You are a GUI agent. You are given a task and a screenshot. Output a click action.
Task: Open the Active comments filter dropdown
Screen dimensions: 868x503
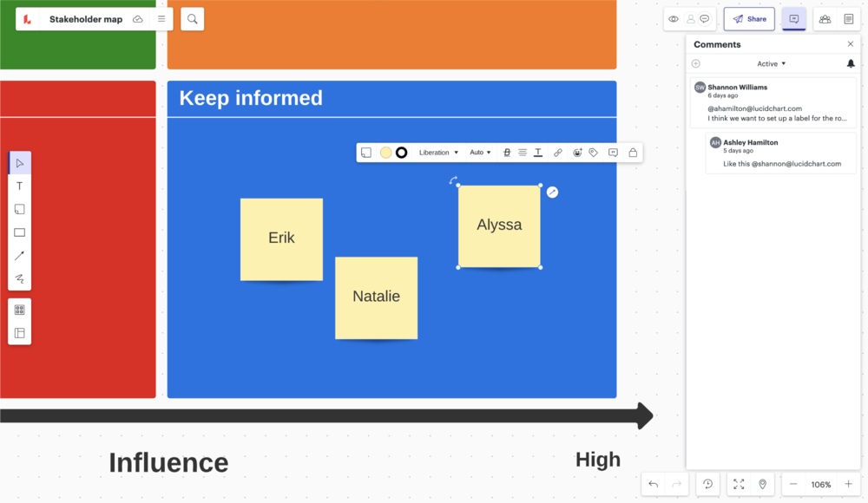[771, 63]
